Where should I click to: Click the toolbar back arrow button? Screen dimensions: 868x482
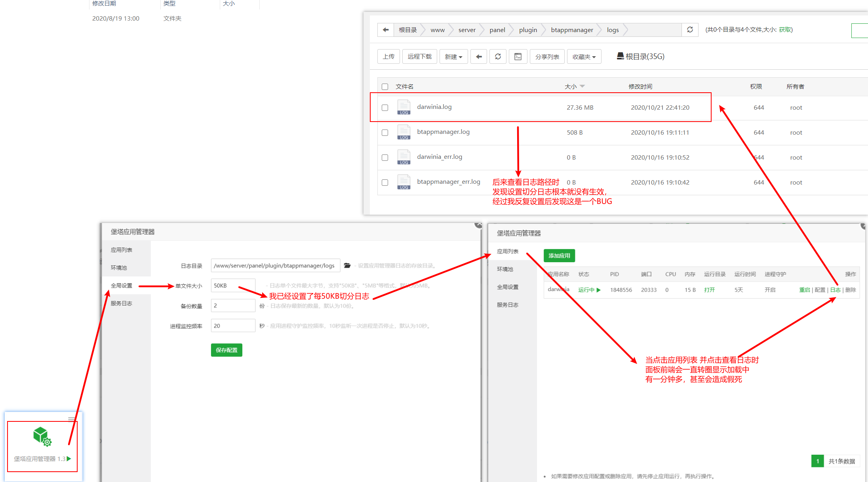click(479, 57)
